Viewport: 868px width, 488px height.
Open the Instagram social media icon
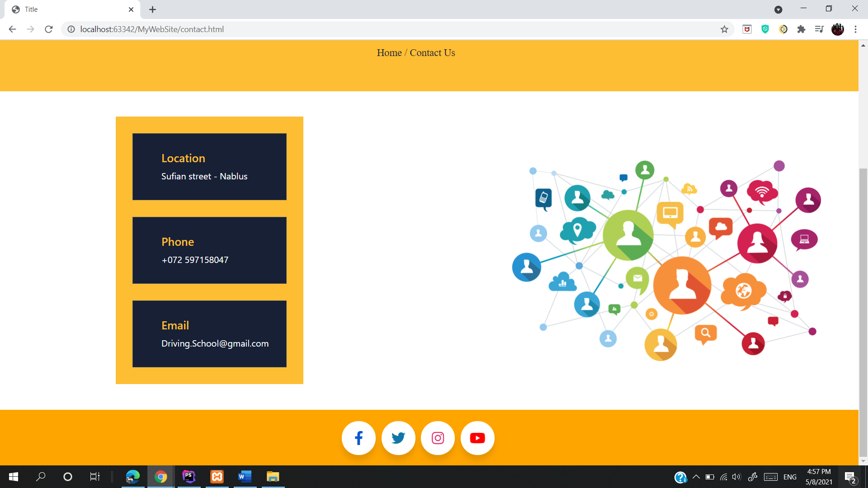[x=438, y=438]
